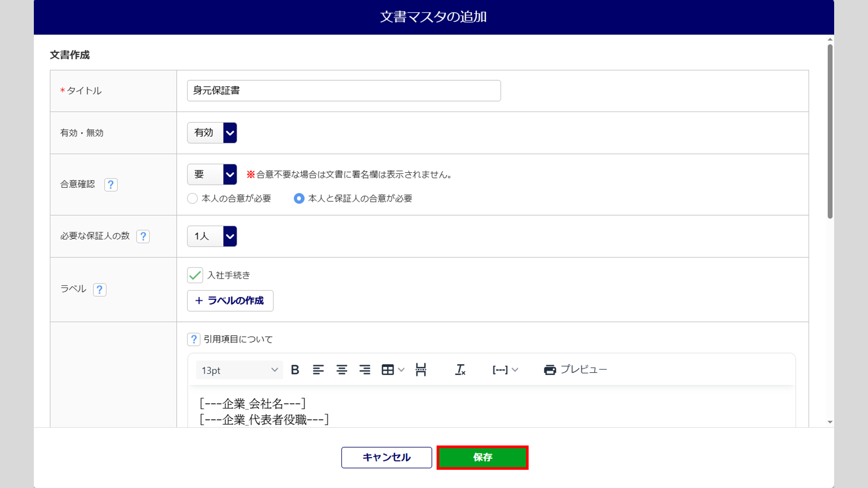Select 本人の合意が必要 radio option
868x488 pixels.
(193, 199)
